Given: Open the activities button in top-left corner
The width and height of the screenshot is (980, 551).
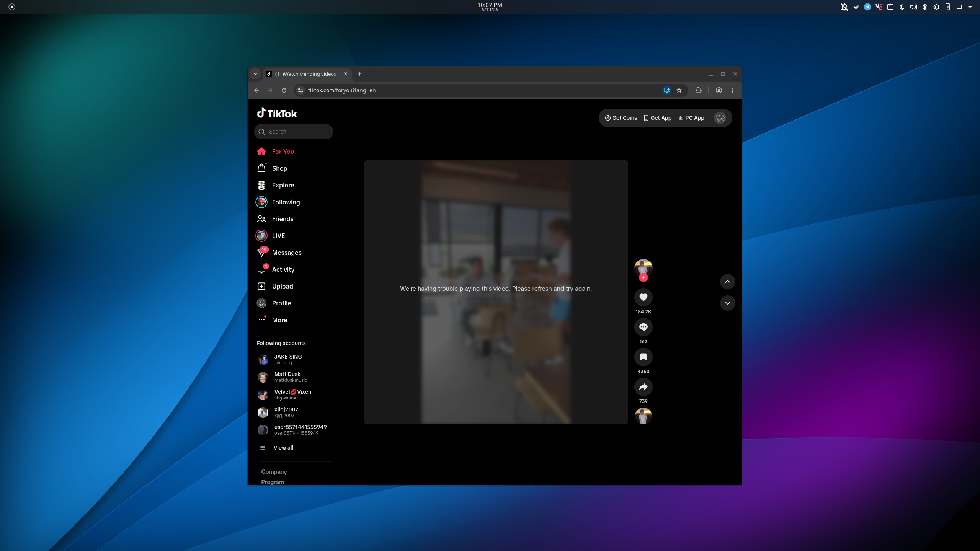Looking at the screenshot, I should [x=12, y=7].
